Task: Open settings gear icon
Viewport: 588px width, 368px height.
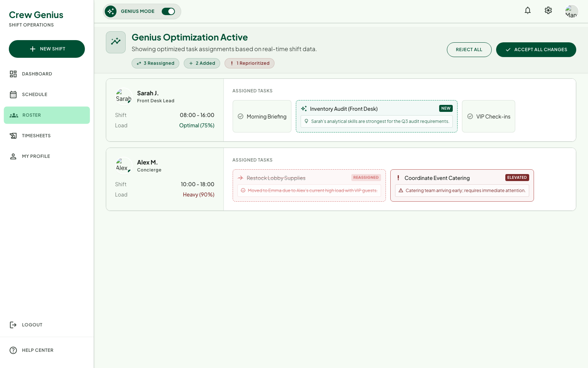Action: 548,10
